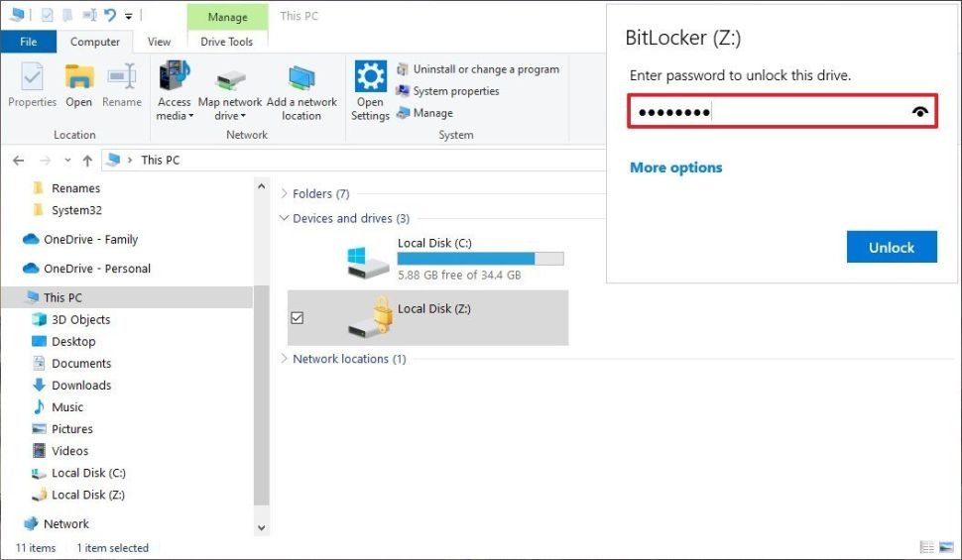
Task: Open Documents in navigation pane
Action: 81,364
